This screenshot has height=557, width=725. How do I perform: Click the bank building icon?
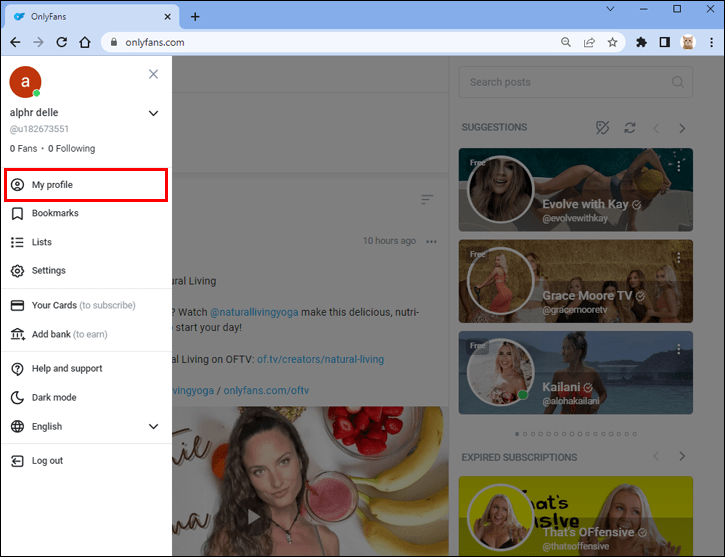(x=18, y=334)
